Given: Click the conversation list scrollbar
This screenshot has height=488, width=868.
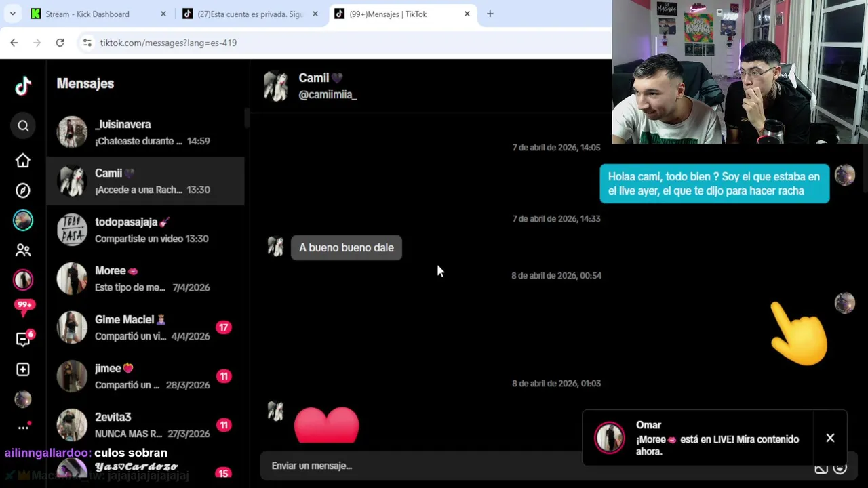Looking at the screenshot, I should coord(247,117).
